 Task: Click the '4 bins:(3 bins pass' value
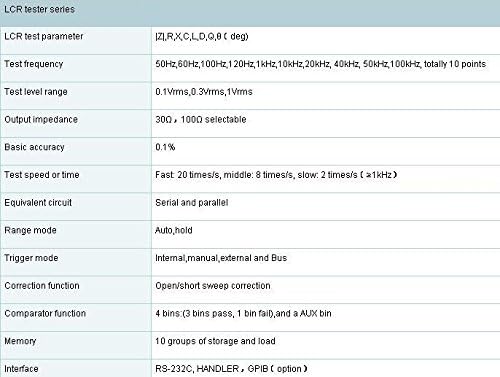pos(243,313)
